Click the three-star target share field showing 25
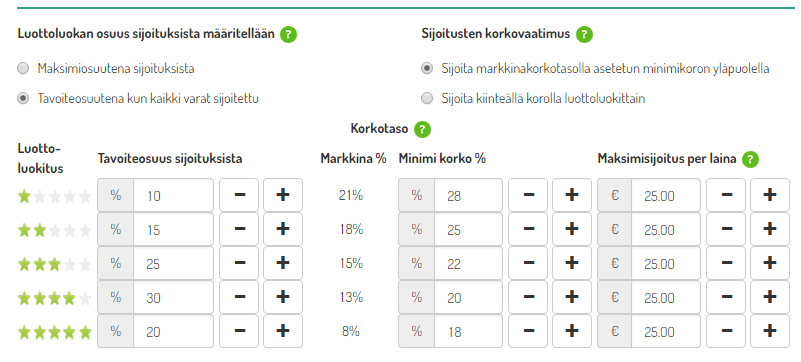 (174, 263)
